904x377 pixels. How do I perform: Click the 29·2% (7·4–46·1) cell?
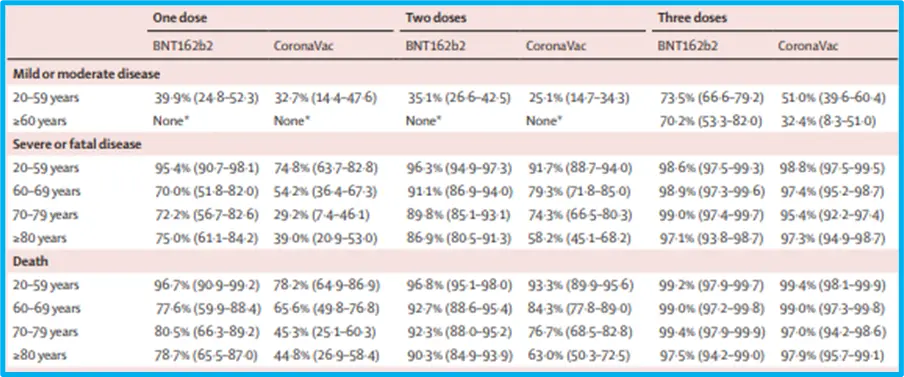click(322, 214)
